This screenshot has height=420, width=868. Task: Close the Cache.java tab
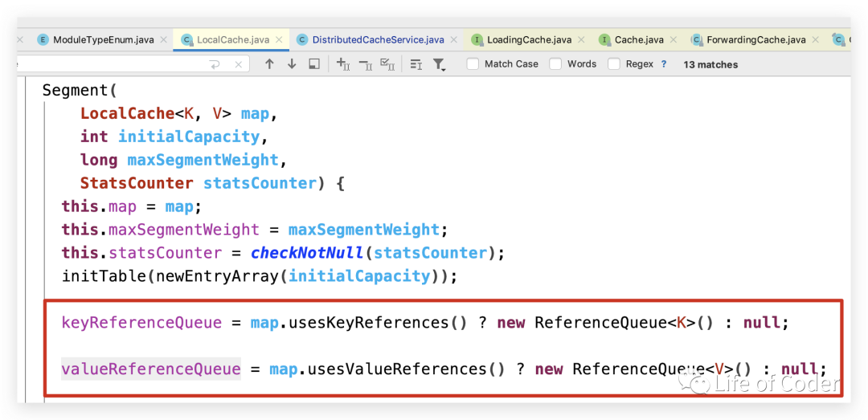674,40
